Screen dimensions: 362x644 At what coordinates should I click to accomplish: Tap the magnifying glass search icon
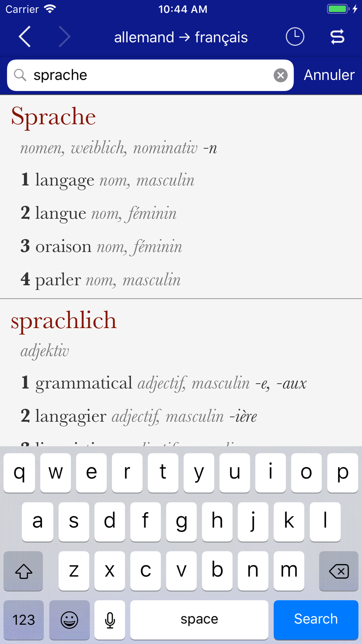pos(20,75)
